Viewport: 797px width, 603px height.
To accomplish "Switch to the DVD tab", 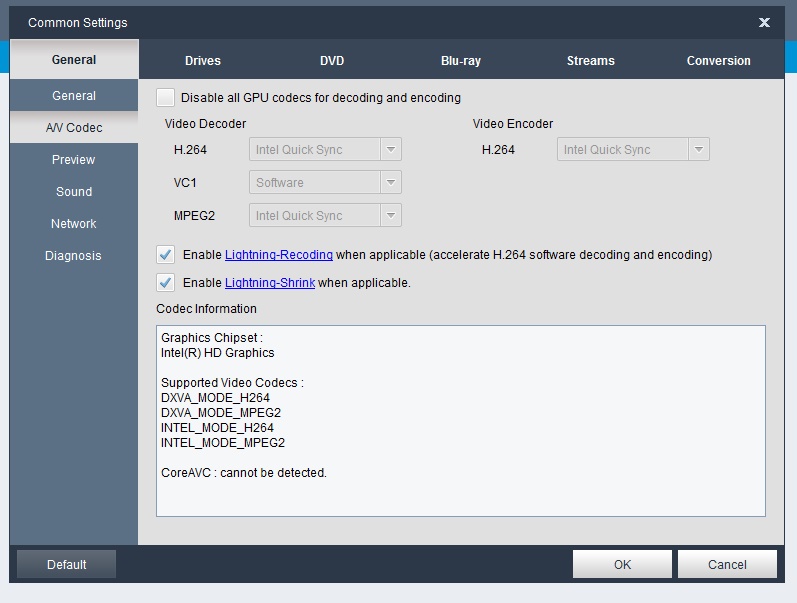I will coord(332,61).
